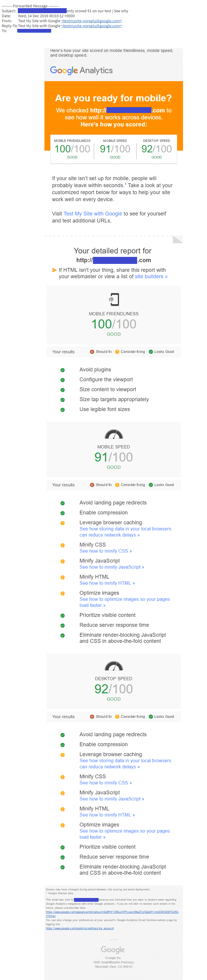This screenshot has width=207, height=980.
Task: Click the folded page corner graphic
Action: [178, 239]
